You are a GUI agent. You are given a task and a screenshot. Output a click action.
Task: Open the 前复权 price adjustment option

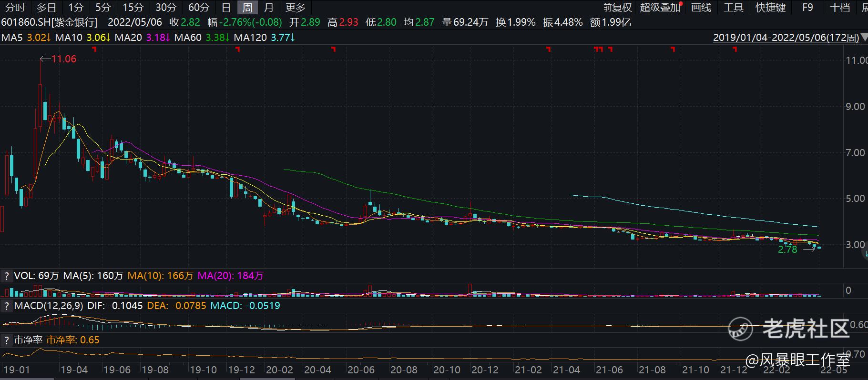pos(617,7)
